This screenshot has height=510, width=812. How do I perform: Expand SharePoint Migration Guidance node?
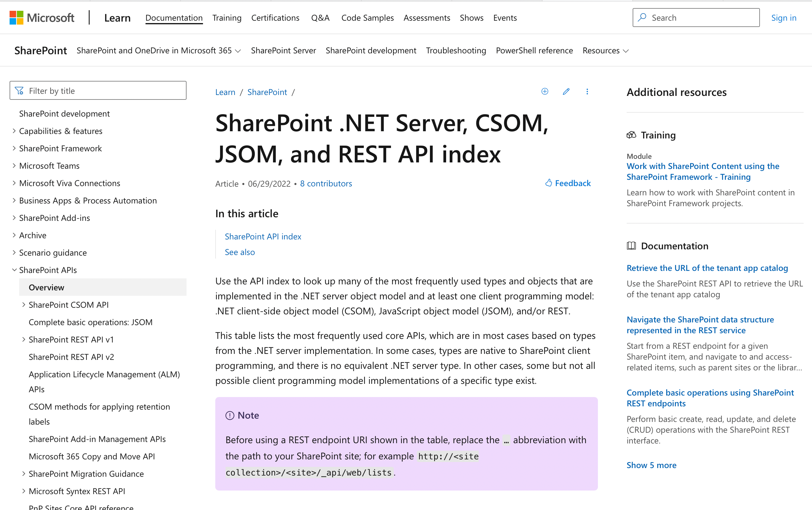pyautogui.click(x=24, y=473)
